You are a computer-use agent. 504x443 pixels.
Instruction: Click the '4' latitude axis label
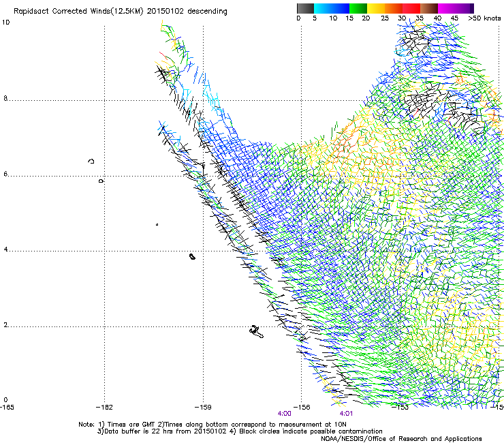click(x=5, y=249)
